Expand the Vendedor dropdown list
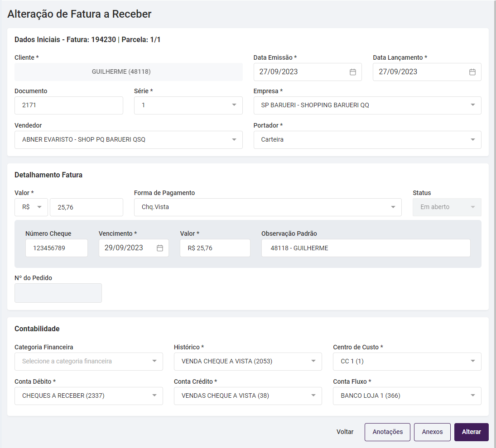This screenshot has height=448, width=496. click(x=234, y=140)
